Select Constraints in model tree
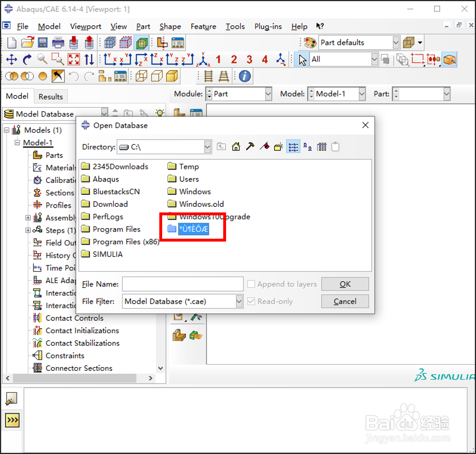 [x=58, y=356]
